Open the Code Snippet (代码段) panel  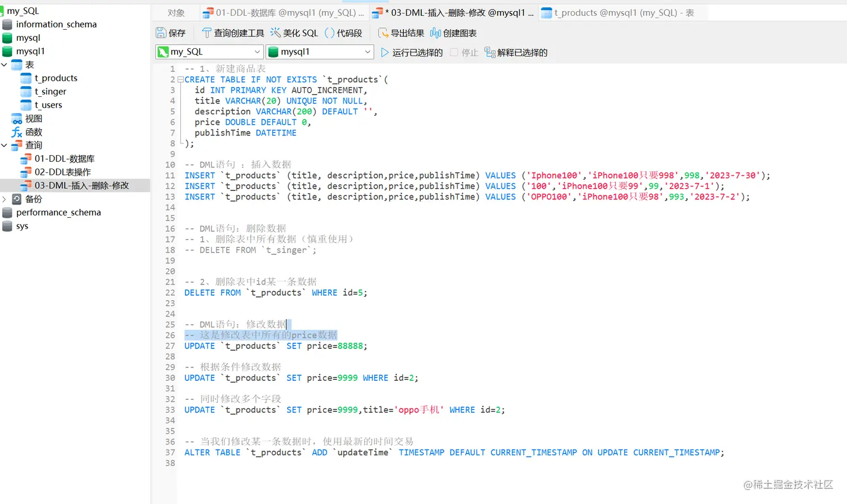[x=343, y=33]
